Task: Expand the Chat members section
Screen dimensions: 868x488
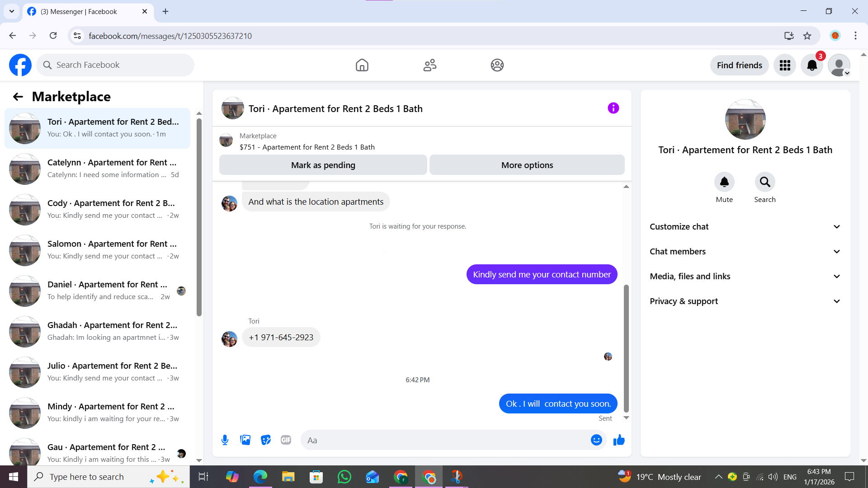Action: click(x=745, y=252)
